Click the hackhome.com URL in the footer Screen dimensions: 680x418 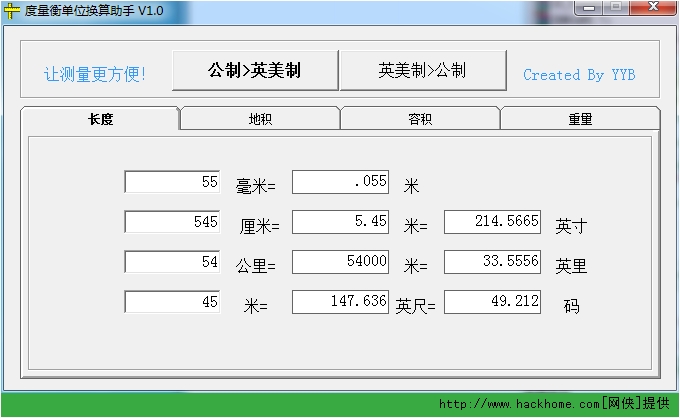[519, 404]
